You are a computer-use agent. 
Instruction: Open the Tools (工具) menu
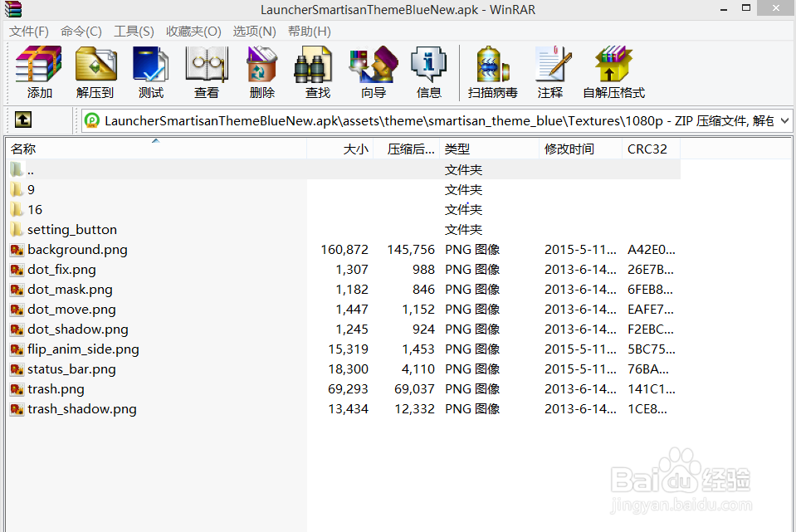coord(134,32)
